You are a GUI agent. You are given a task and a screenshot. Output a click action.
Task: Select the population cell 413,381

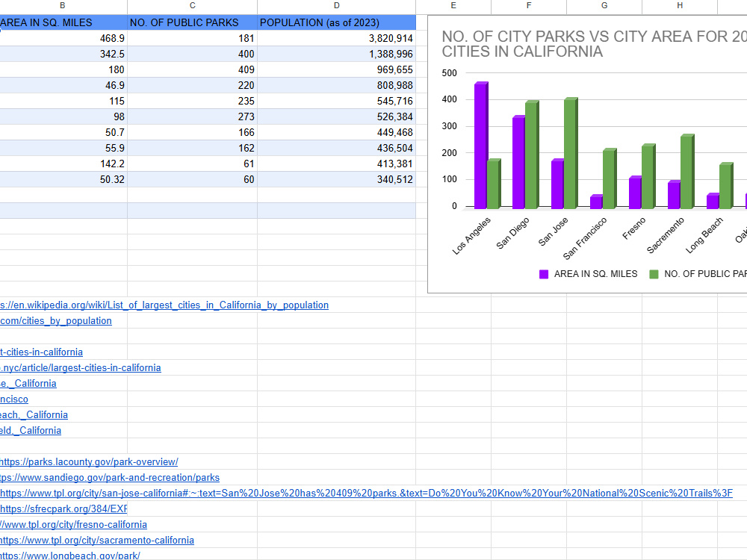[x=336, y=164]
